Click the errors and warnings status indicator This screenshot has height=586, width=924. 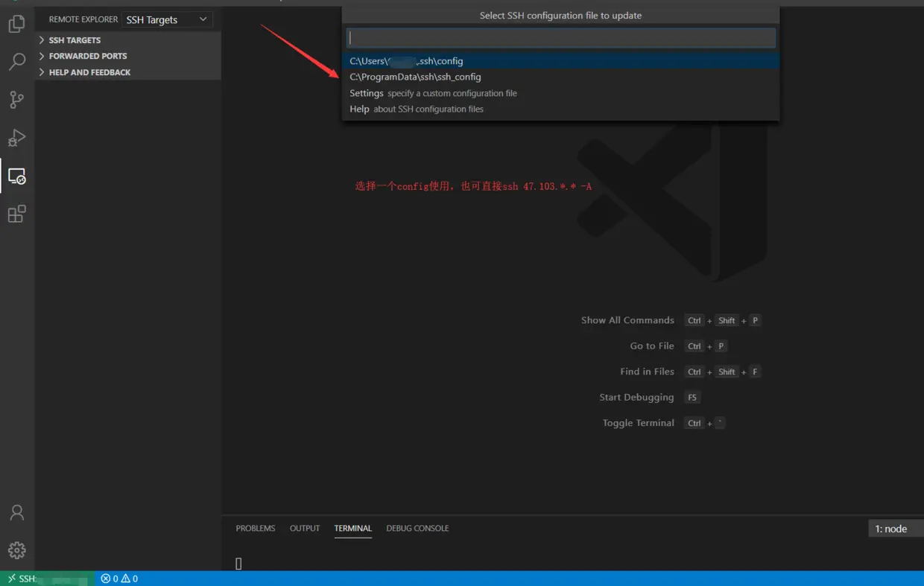pos(119,579)
